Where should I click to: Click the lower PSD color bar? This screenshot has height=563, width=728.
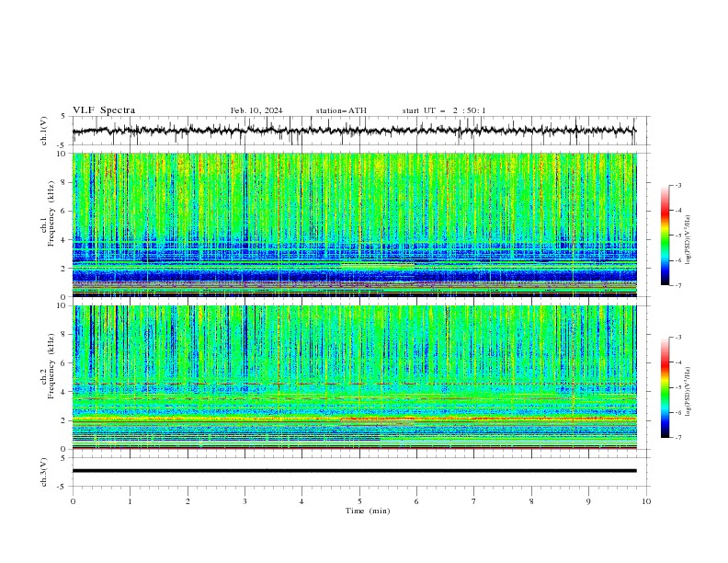[665, 387]
